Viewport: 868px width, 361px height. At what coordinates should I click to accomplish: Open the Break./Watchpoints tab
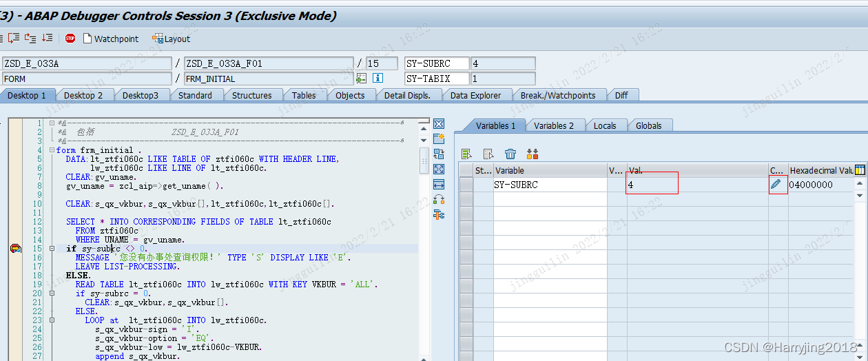pos(558,95)
